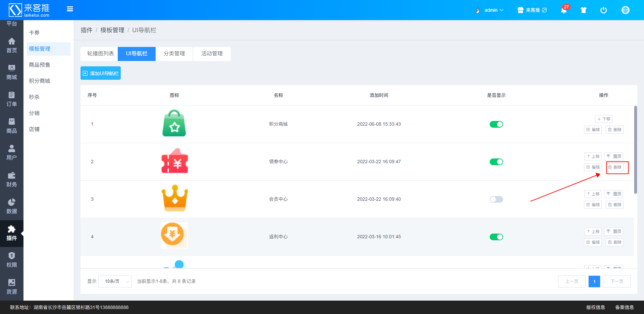644x314 pixels.
Task: Open 分销 submenu item
Action: coord(49,113)
